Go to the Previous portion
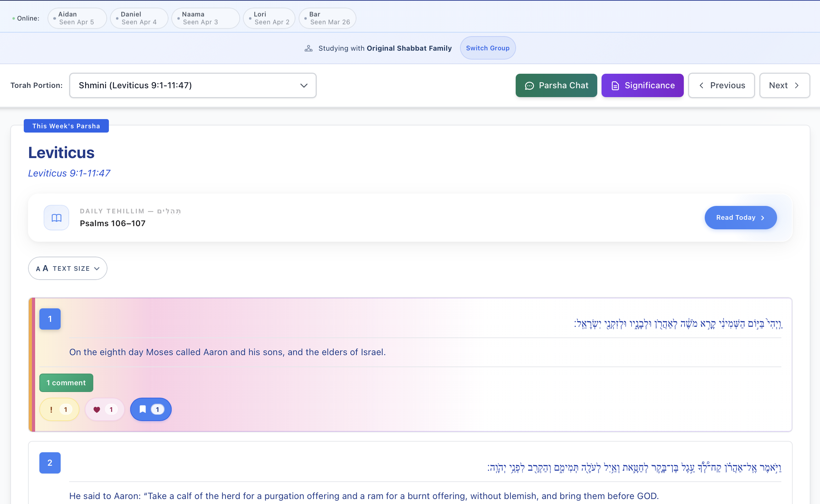Screen dimensions: 820x504 click(721, 85)
